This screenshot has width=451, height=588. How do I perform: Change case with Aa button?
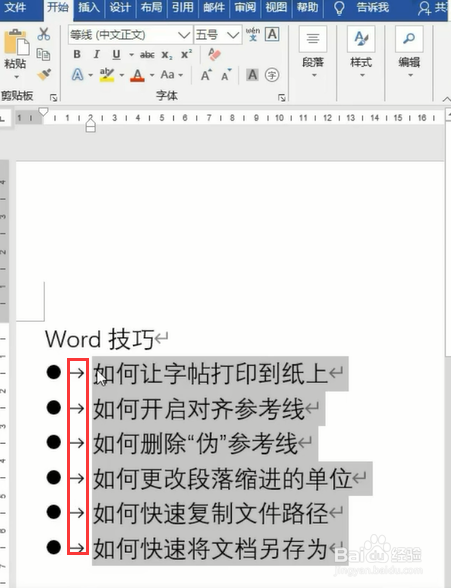pyautogui.click(x=168, y=75)
